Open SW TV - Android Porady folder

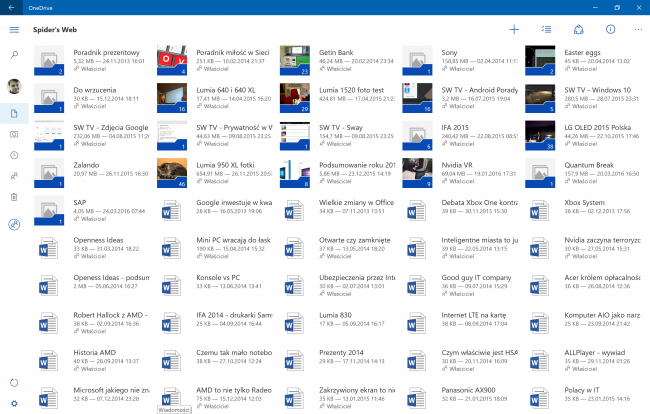click(460, 98)
